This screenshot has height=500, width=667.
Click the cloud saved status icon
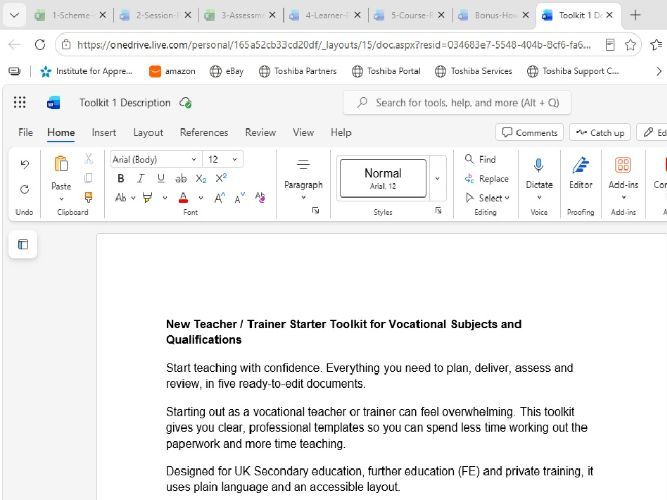point(185,103)
